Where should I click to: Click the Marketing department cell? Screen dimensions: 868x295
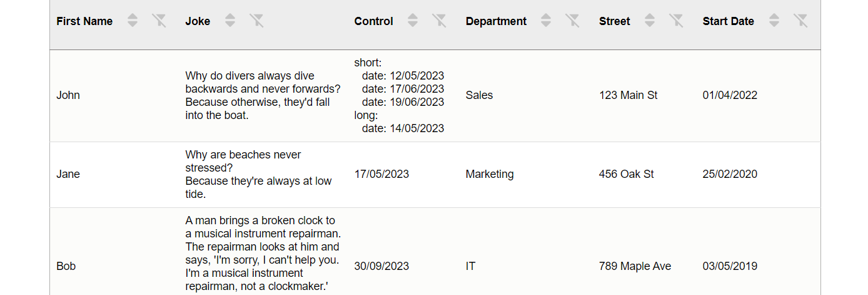pyautogui.click(x=490, y=174)
